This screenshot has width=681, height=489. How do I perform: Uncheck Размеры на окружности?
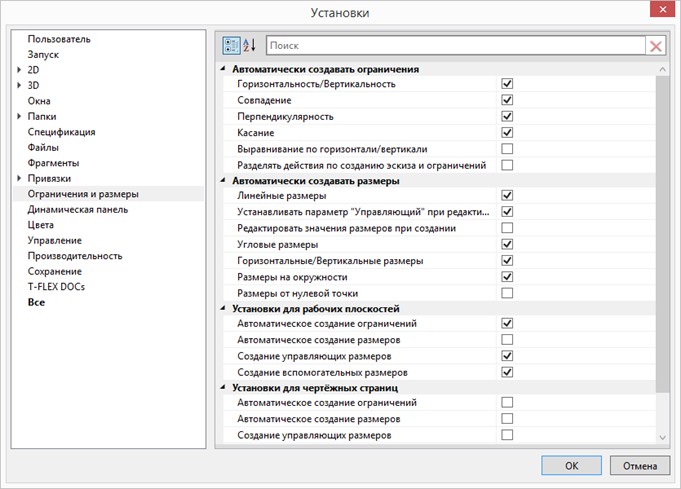507,277
